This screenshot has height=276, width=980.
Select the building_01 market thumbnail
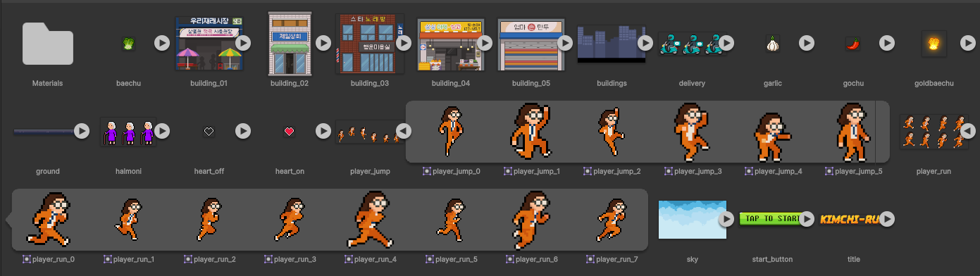coord(209,44)
